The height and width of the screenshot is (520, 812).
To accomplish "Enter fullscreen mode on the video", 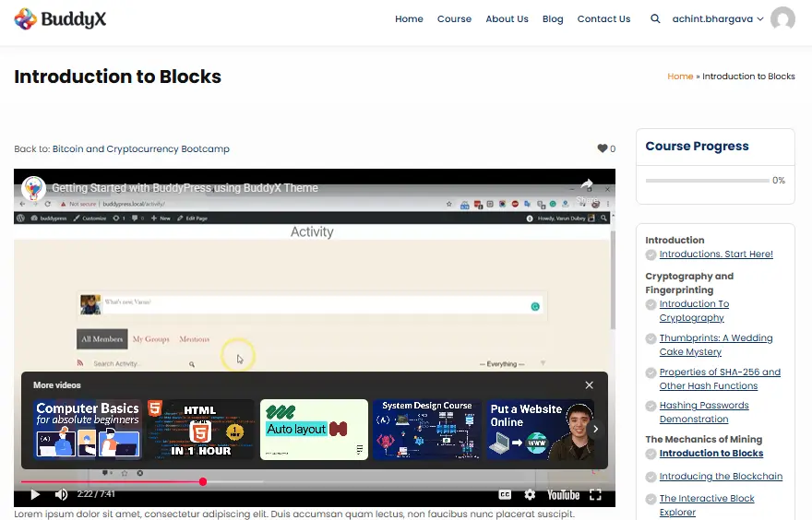I will pos(595,495).
